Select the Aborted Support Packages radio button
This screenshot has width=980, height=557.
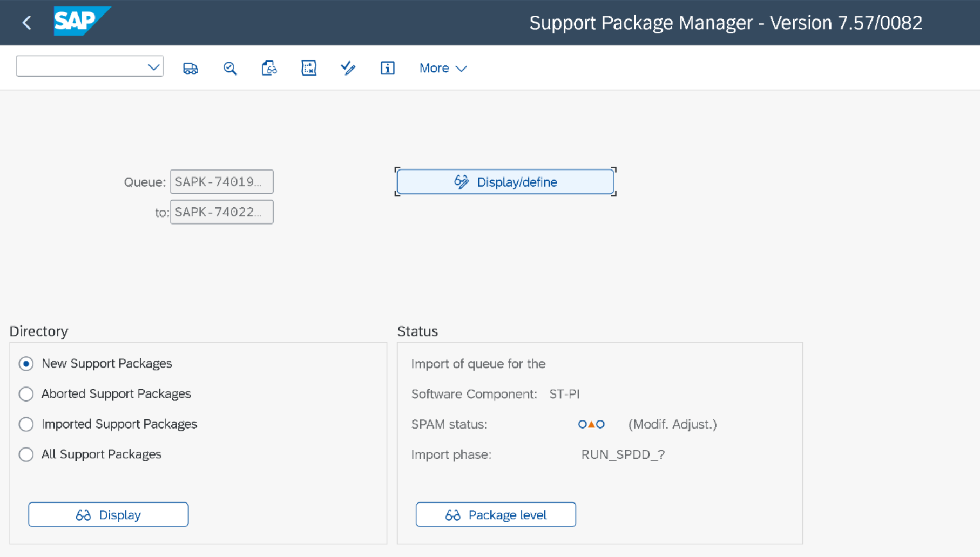[26, 394]
